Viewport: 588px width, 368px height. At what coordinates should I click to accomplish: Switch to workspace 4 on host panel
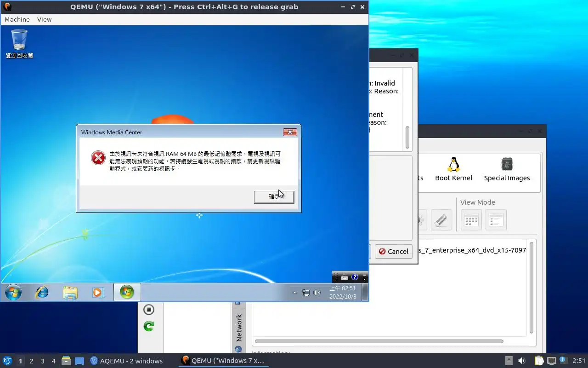54,361
